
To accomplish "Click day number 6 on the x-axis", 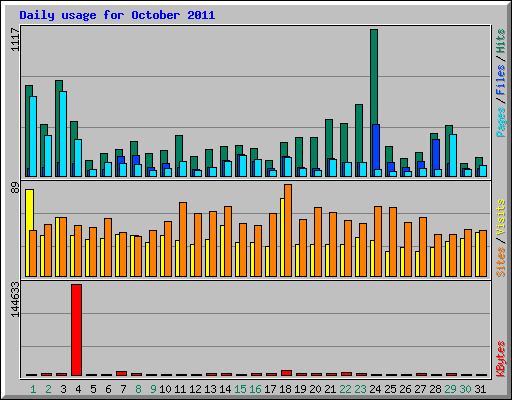I will coord(108,389).
